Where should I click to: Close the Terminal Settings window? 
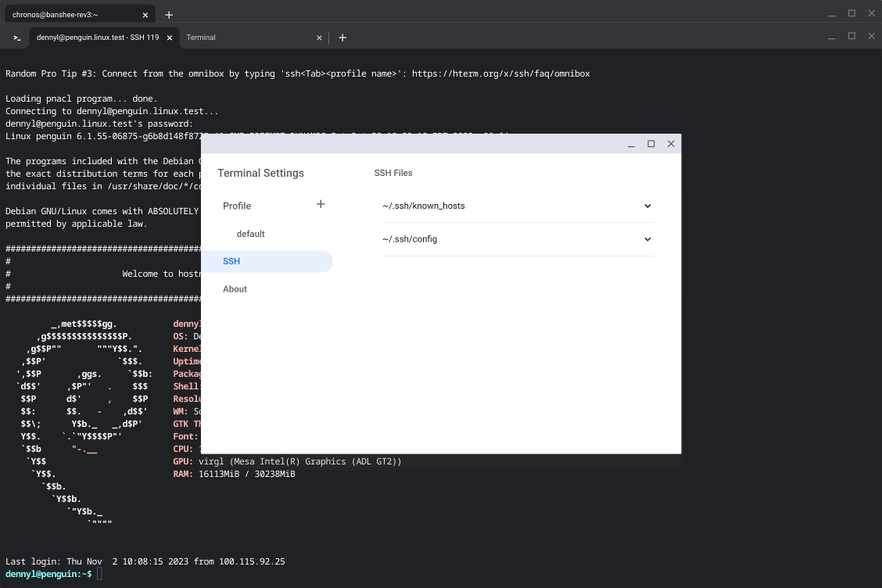coord(671,144)
